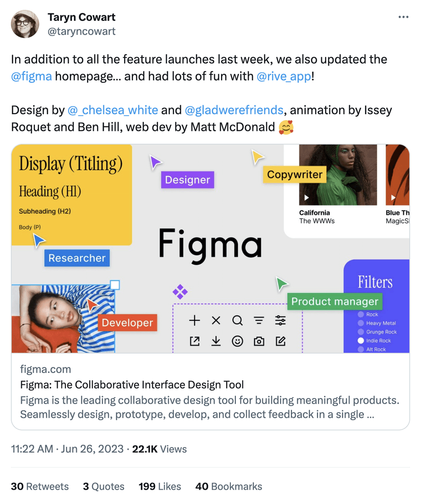Open the adjustment sliders icon
Viewport: 421px width, 504px height.
pos(281,320)
